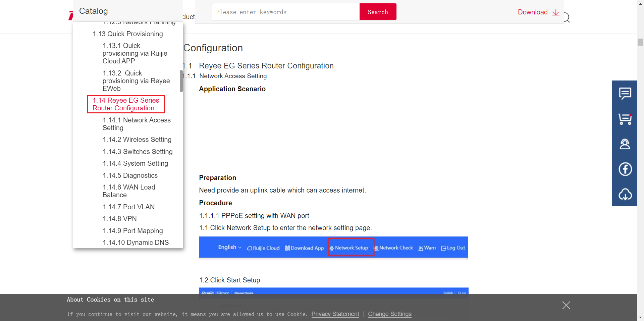Close the cookie notice banner
The image size is (644, 321).
point(566,305)
